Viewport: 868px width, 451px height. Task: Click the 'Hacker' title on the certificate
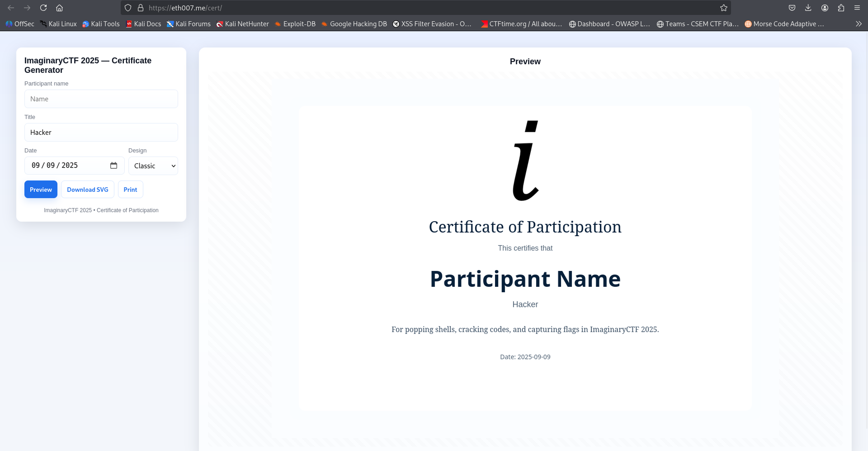pyautogui.click(x=525, y=304)
